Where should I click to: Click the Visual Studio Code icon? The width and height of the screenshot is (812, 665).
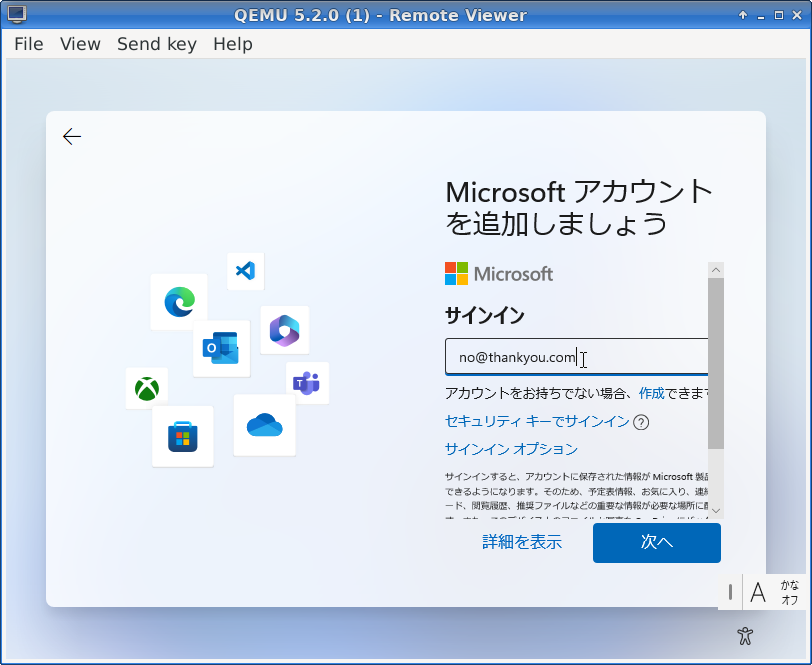(x=245, y=270)
